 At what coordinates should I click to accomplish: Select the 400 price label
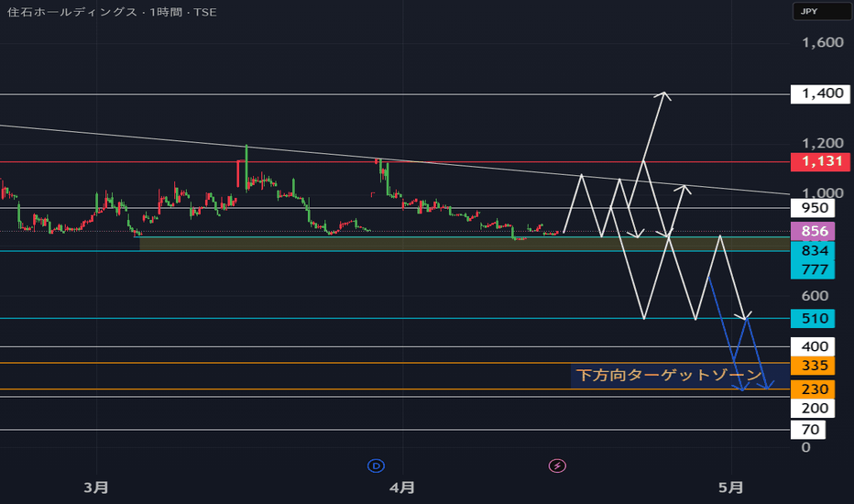(813, 346)
